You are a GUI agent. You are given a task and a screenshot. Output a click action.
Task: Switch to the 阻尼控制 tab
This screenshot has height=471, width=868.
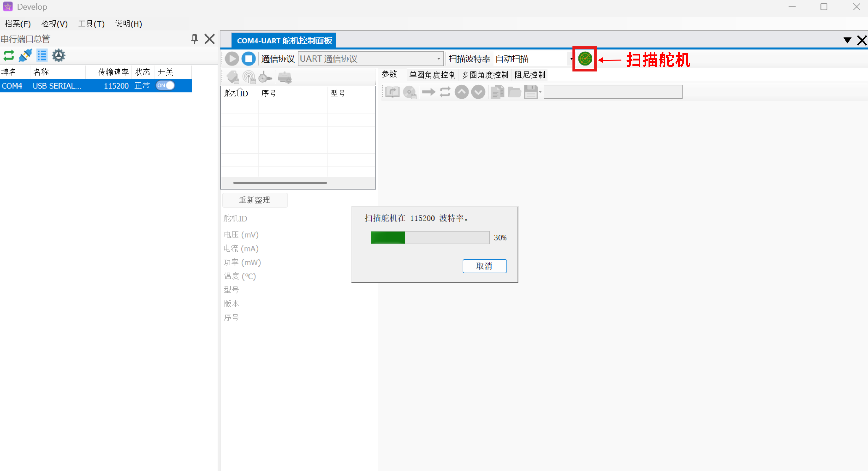(529, 75)
